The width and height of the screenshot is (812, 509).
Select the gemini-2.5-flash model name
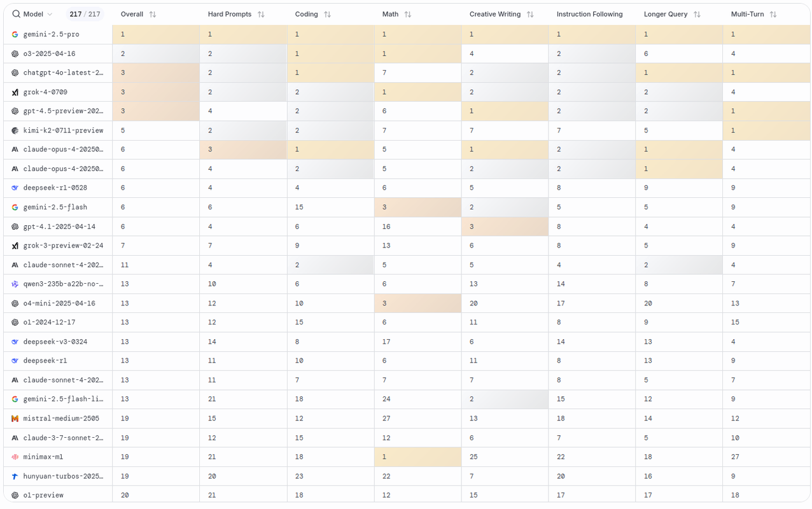click(x=55, y=207)
